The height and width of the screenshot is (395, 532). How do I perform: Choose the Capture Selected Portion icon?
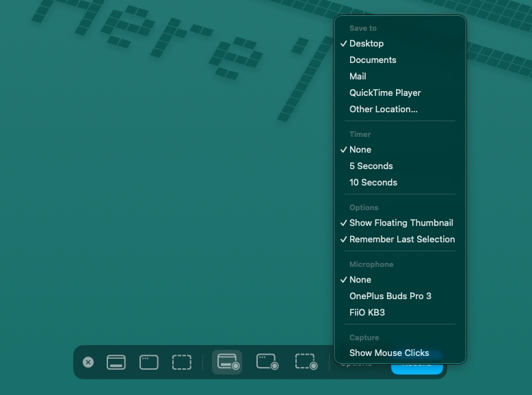click(x=182, y=362)
